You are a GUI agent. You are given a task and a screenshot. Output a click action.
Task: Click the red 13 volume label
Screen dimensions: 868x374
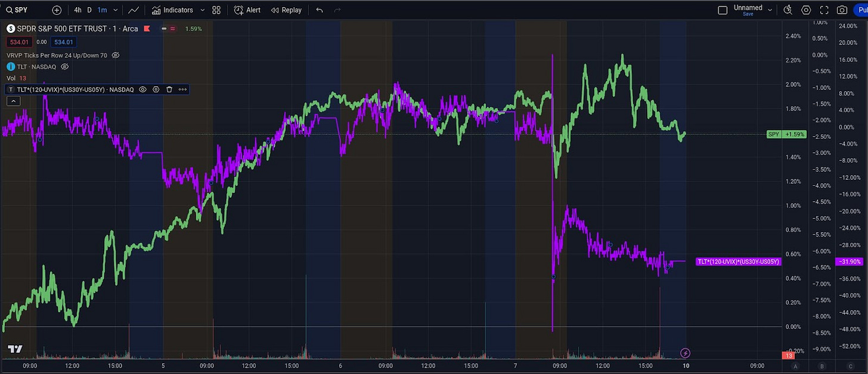tap(788, 356)
